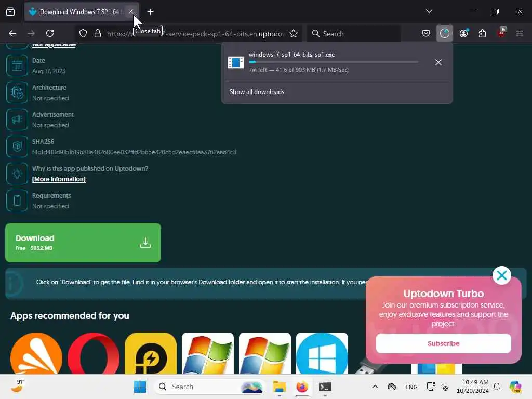
Task: Open the orange Avast recommended app
Action: point(36,353)
